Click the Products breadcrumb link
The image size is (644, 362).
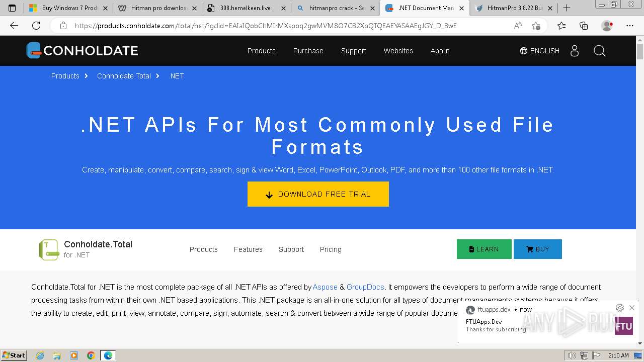(x=65, y=76)
